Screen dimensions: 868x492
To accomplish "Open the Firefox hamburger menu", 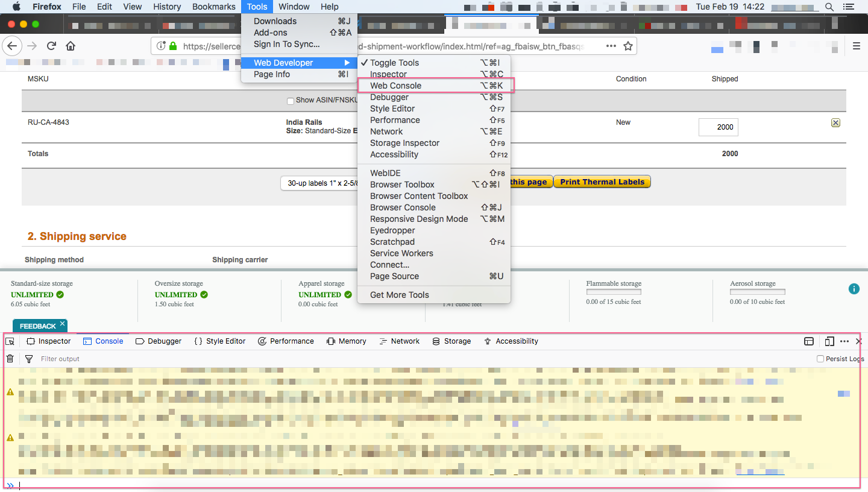I will [856, 46].
